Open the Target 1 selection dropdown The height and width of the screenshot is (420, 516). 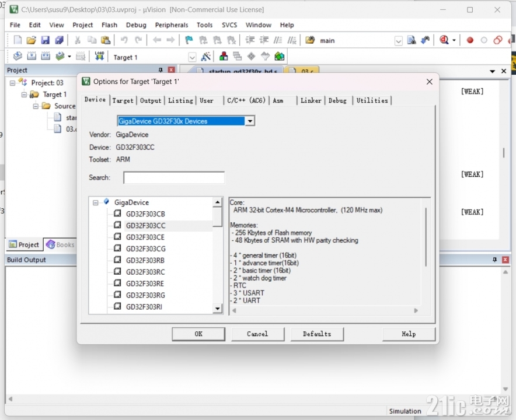pos(192,58)
